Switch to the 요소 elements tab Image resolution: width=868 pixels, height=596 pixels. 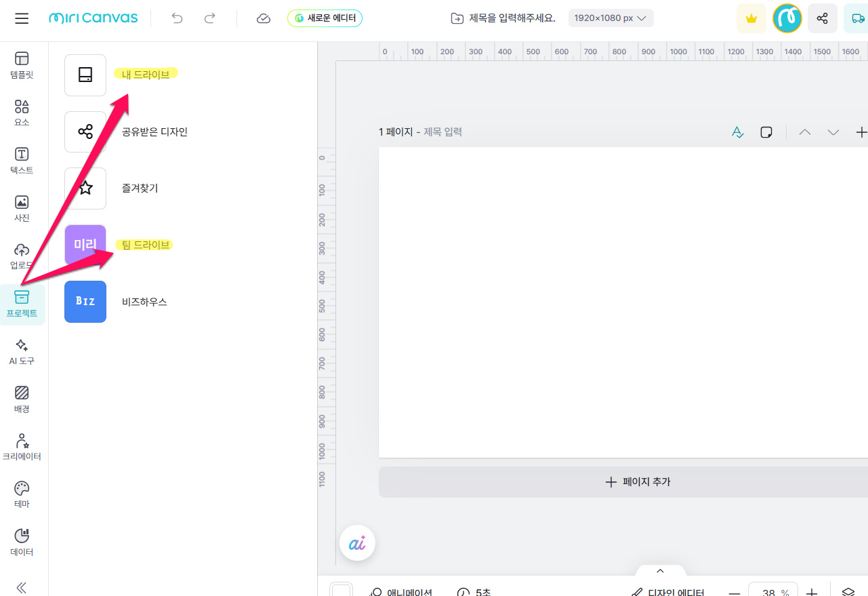coord(22,113)
